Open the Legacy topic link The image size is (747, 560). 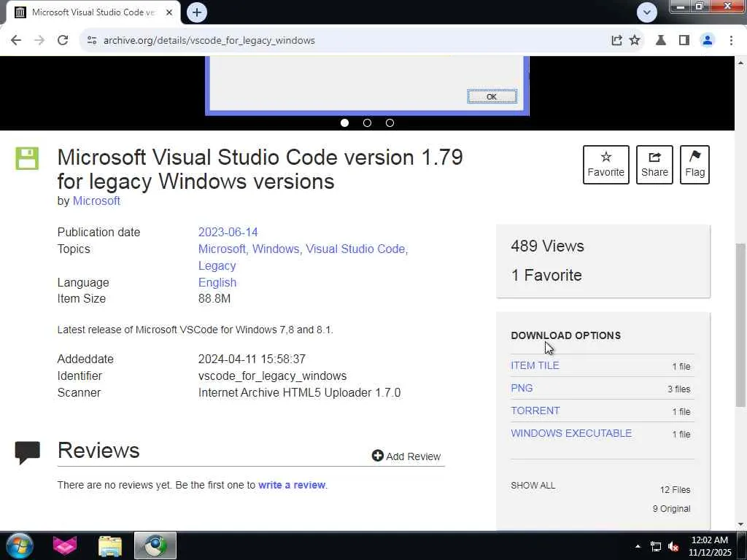tap(217, 265)
